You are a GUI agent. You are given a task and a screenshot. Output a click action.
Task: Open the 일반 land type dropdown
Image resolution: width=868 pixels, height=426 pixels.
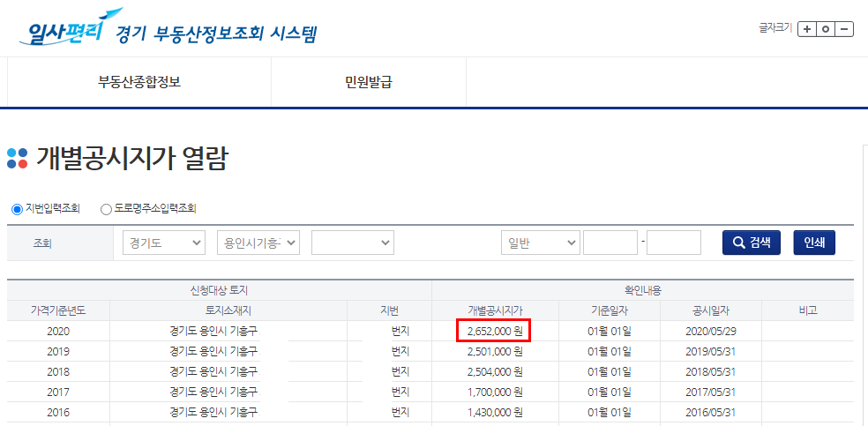pyautogui.click(x=540, y=243)
